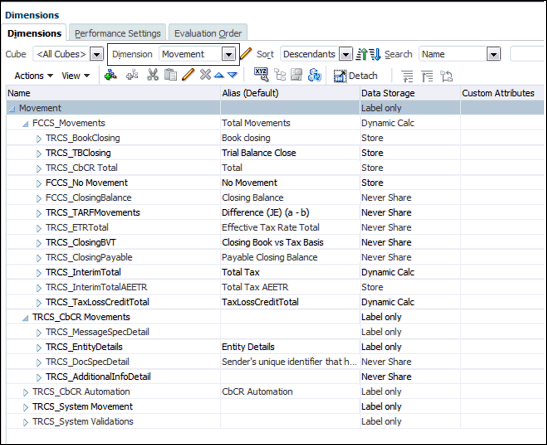
Task: Sort members ascending with the up arrow
Action: click(362, 54)
